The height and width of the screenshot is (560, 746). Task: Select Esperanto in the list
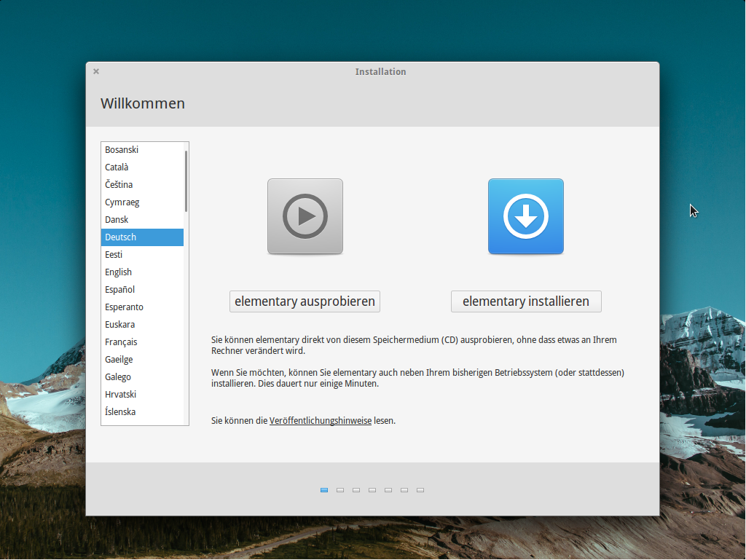click(x=124, y=307)
